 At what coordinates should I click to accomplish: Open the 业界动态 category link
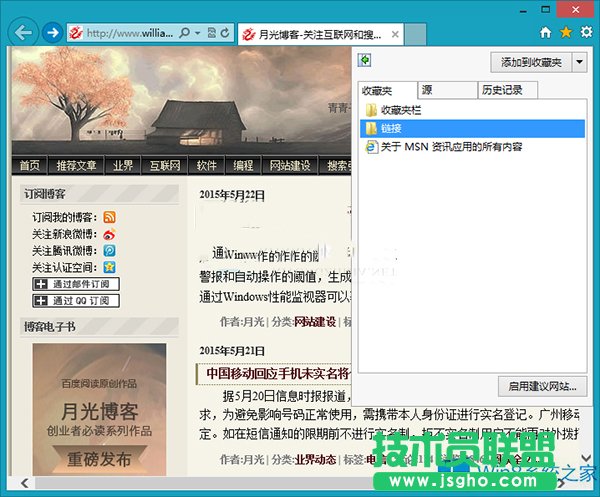[x=315, y=459]
